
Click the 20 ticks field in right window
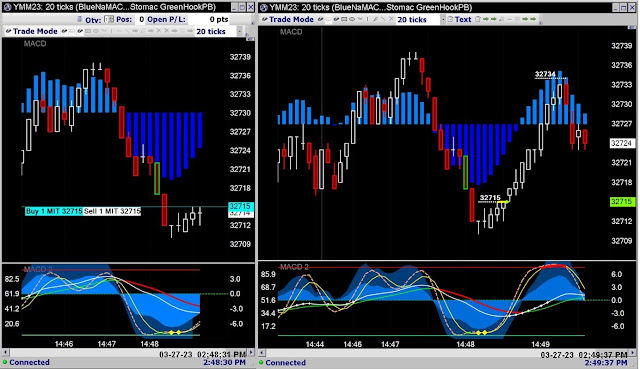(418, 19)
